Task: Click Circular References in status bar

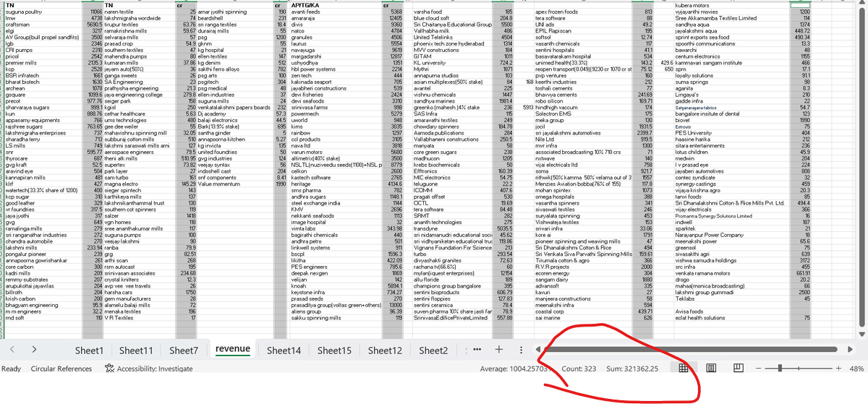Action: 61,369
